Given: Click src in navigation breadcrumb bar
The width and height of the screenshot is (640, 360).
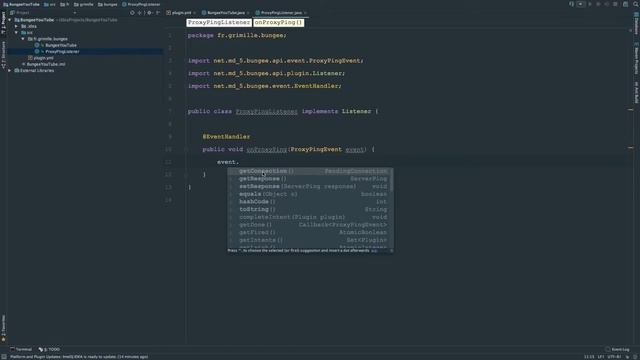Looking at the screenshot, I should 50,4.
